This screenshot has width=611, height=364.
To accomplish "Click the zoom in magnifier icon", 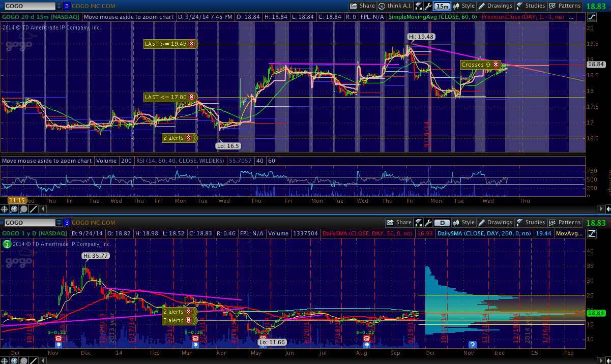I will coord(14,209).
